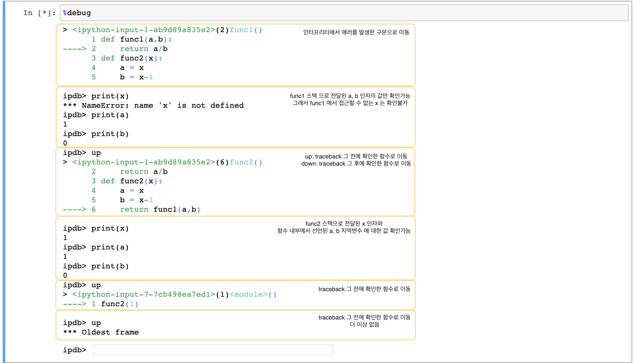Click the last 'ipdb> up' command
The width and height of the screenshot is (633, 364).
pyautogui.click(x=82, y=323)
